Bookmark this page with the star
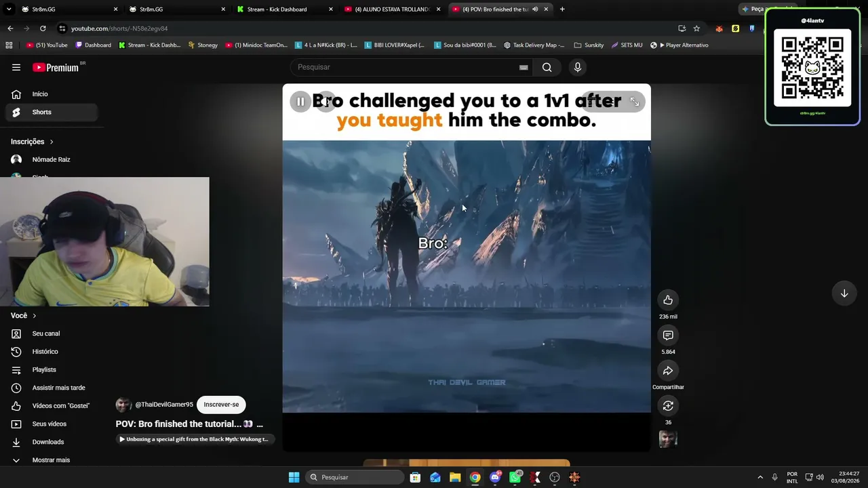Image resolution: width=868 pixels, height=488 pixels. (696, 28)
